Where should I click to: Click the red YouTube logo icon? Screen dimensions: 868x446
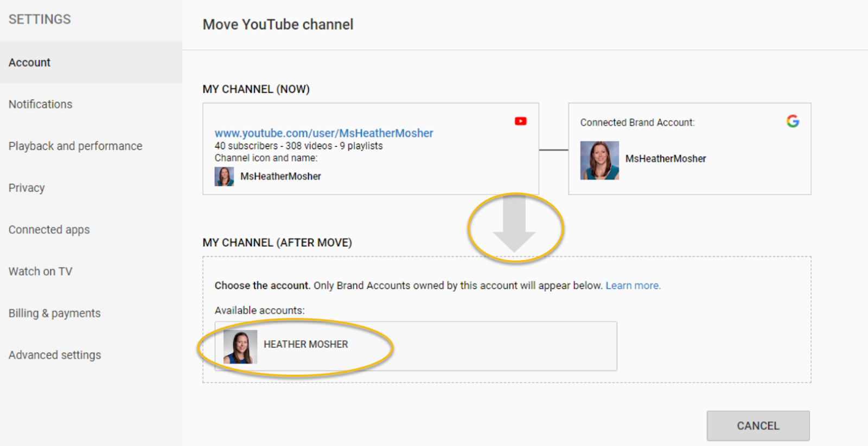[521, 121]
